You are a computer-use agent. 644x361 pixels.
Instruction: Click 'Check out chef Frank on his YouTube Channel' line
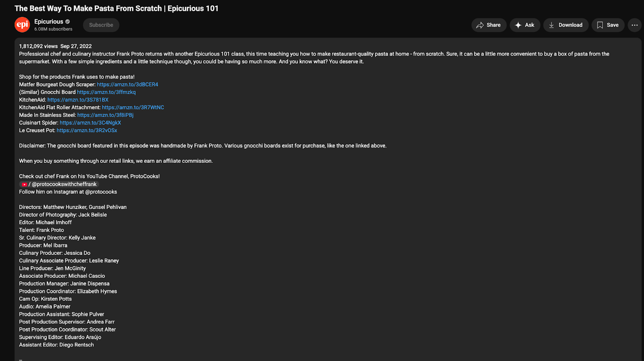pos(89,176)
